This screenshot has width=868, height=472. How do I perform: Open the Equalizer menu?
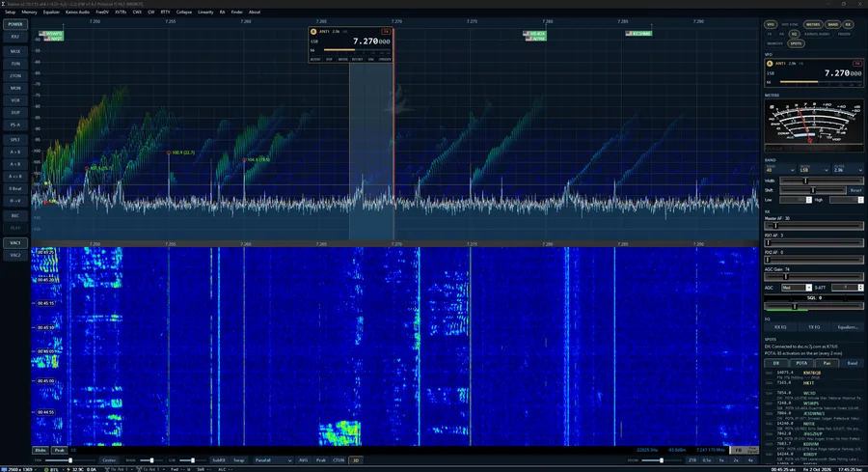51,12
